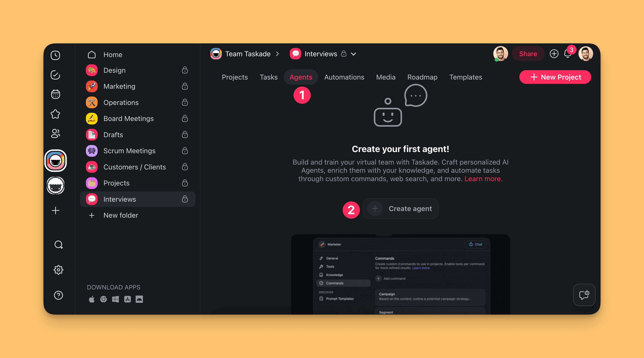Switch to the Templates tab

point(466,77)
